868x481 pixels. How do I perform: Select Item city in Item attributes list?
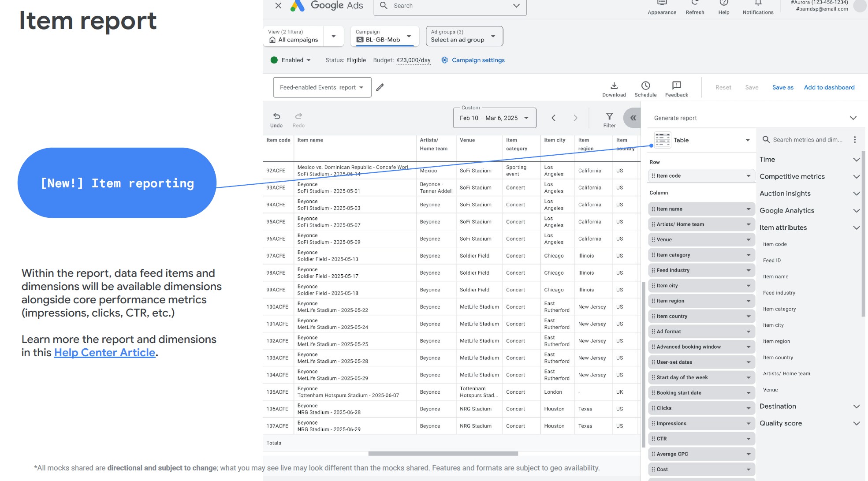click(773, 325)
